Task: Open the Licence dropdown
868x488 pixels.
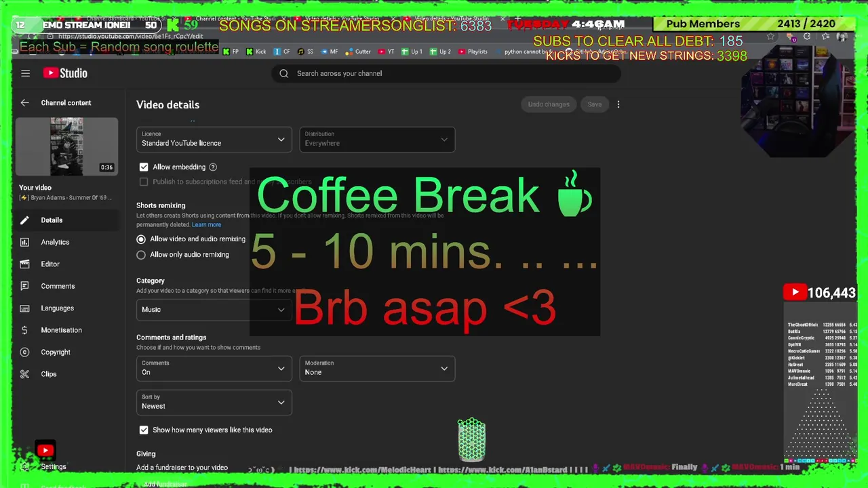Action: point(214,140)
